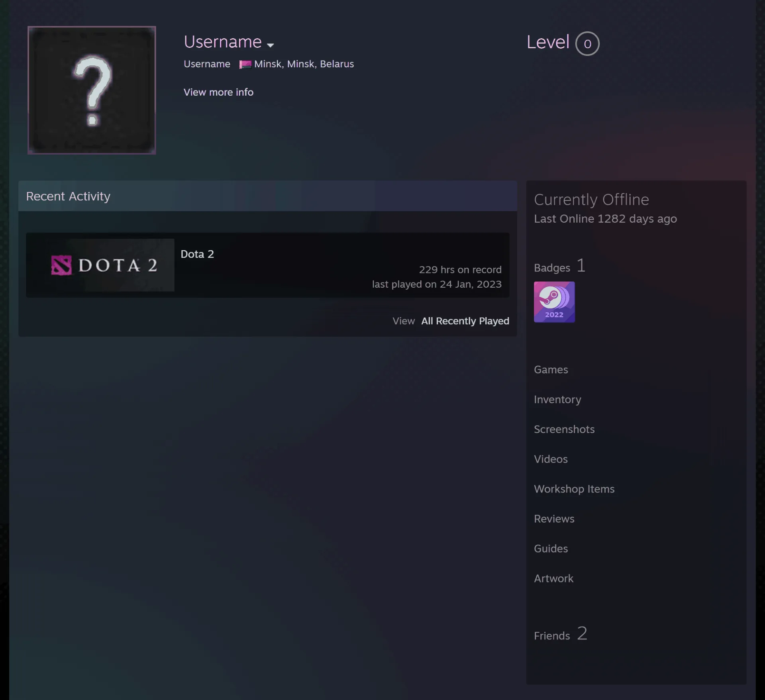This screenshot has height=700, width=765.
Task: Open the Dota 2 game title link
Action: 197,254
